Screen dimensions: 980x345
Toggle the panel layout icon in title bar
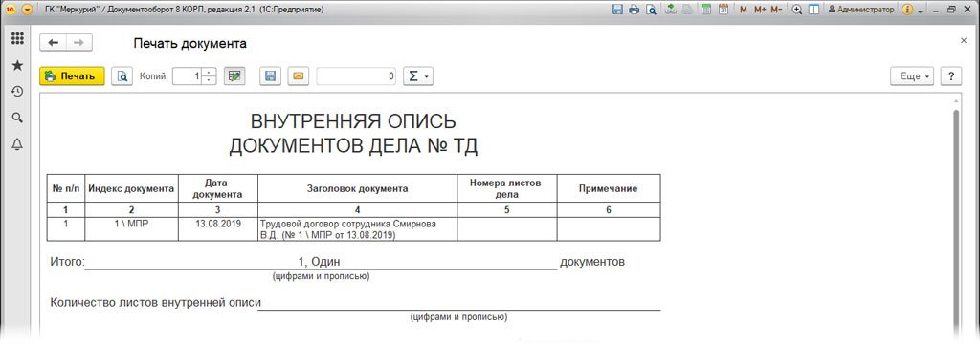coord(813,10)
